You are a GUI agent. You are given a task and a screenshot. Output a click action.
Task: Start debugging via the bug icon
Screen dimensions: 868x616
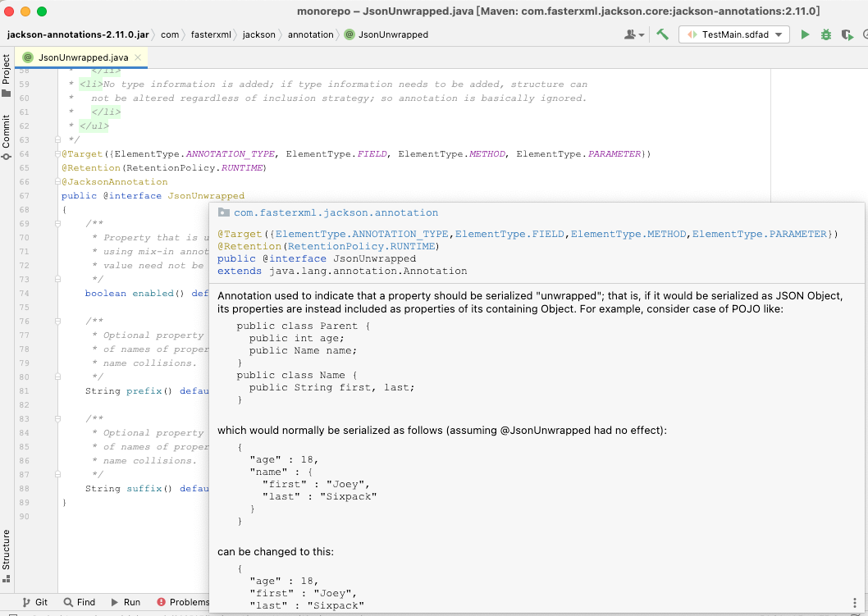coord(825,34)
